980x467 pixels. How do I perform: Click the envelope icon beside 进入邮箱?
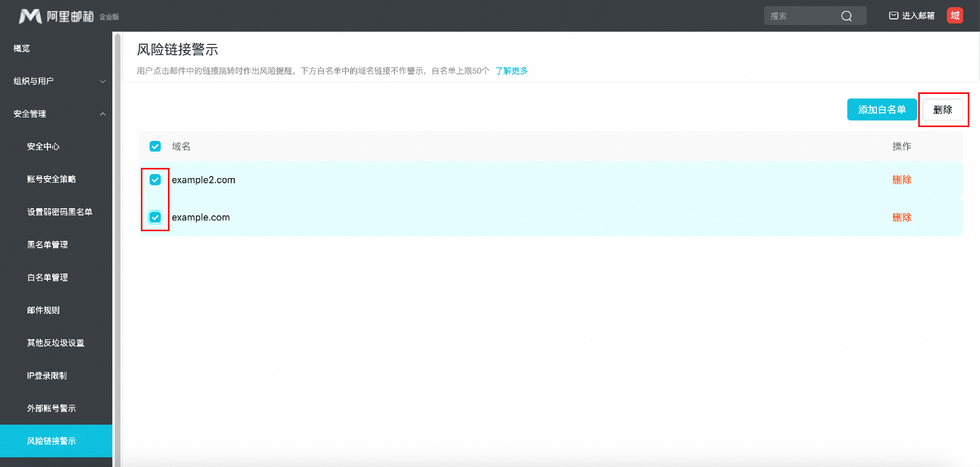tap(893, 16)
